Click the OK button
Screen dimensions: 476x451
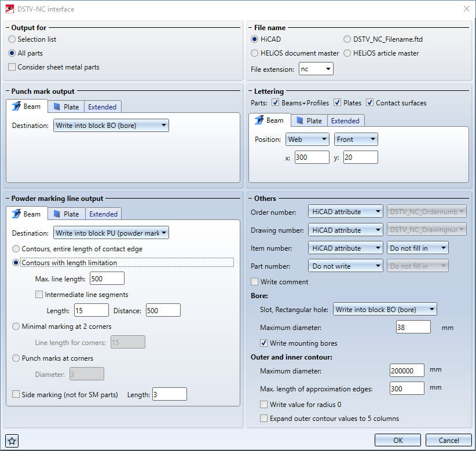pyautogui.click(x=398, y=440)
